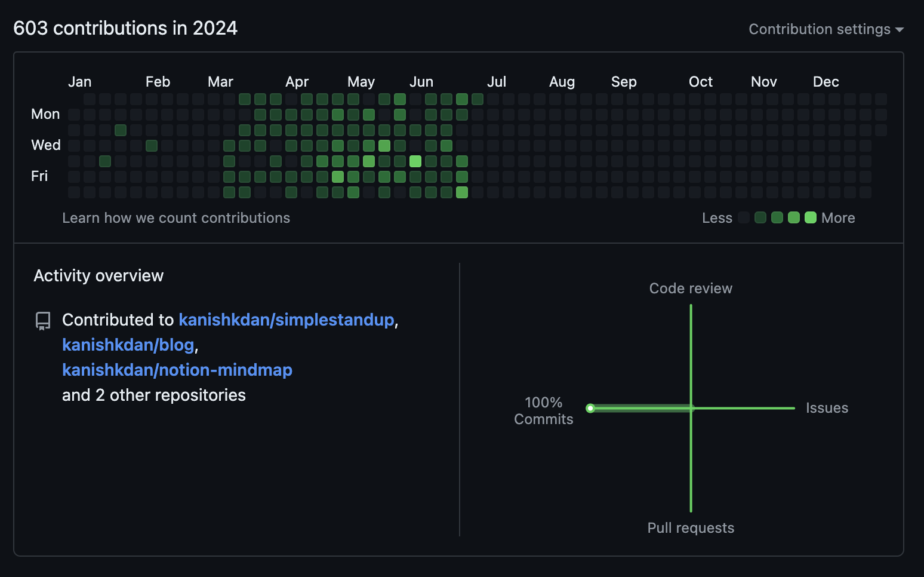Click the brightest legend square next to More
Viewport: 924px width, 577px height.
[x=811, y=217]
